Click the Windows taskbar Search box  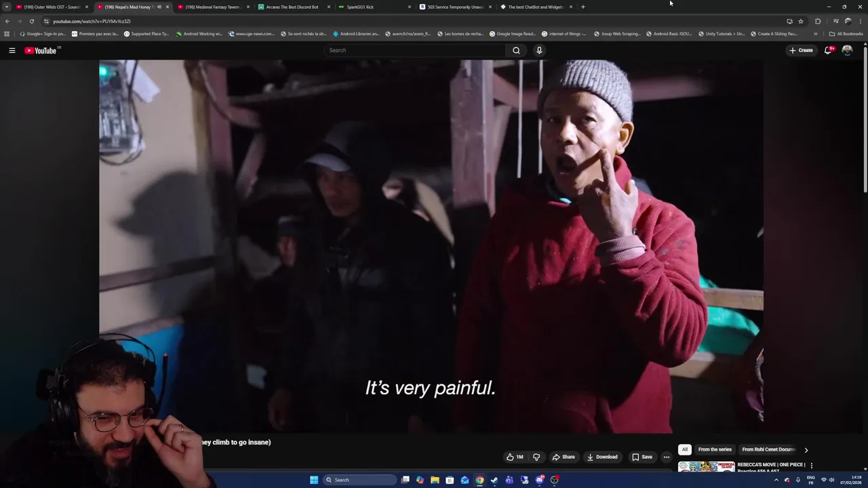pyautogui.click(x=359, y=480)
